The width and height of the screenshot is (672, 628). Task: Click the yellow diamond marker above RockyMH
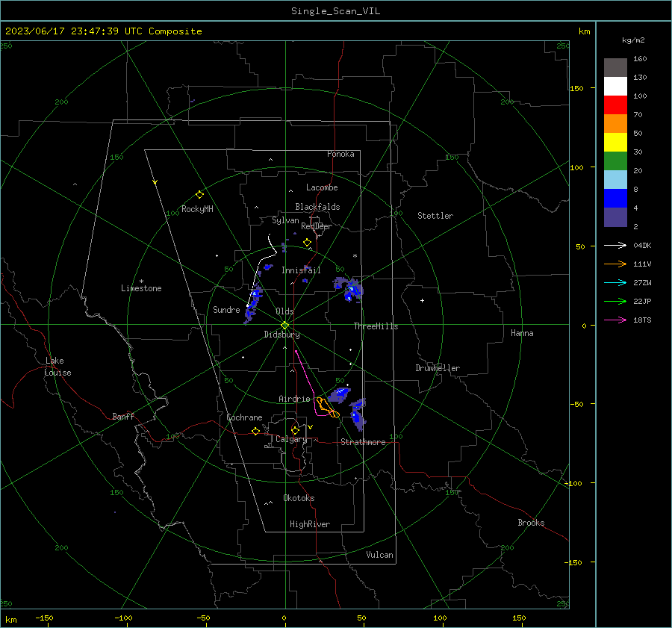(199, 195)
